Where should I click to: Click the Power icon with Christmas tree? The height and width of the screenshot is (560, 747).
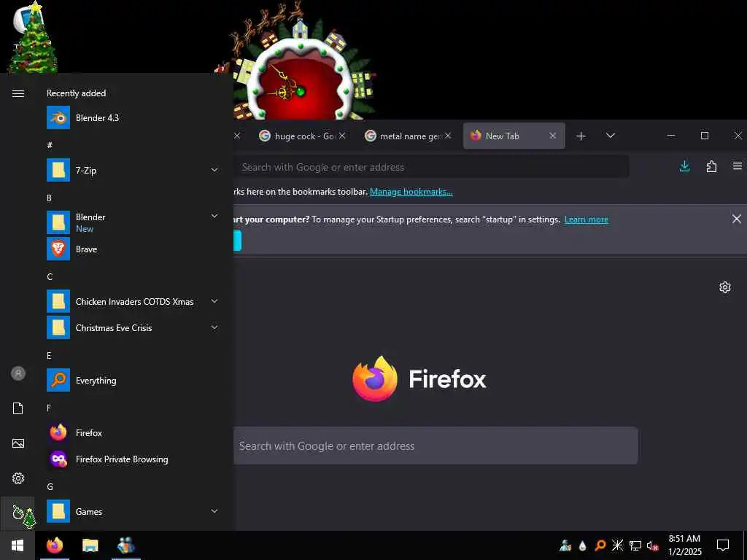pyautogui.click(x=18, y=513)
